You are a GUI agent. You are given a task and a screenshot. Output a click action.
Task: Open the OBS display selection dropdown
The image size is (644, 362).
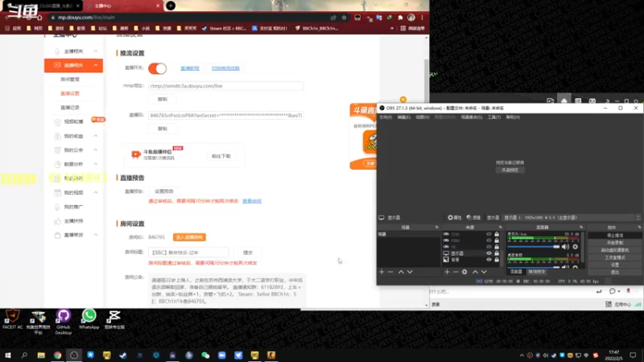click(x=572, y=217)
